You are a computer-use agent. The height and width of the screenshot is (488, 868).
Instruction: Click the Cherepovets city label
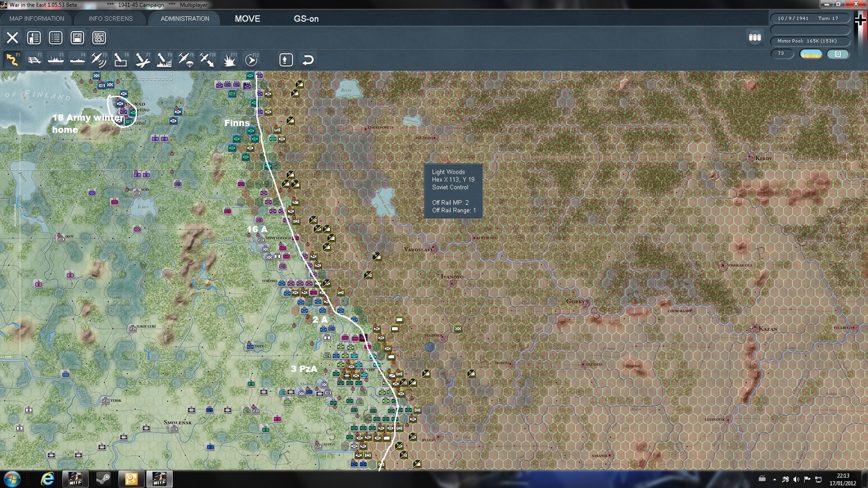(380, 128)
